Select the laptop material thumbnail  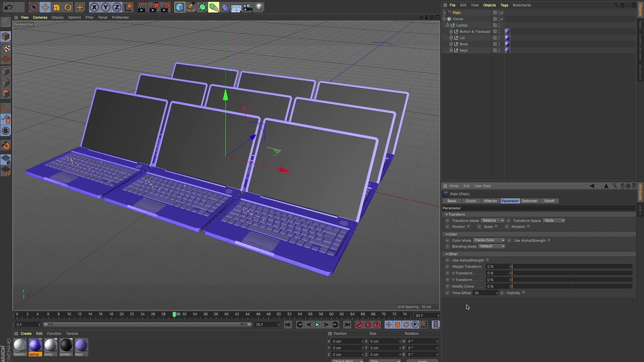click(x=34, y=347)
